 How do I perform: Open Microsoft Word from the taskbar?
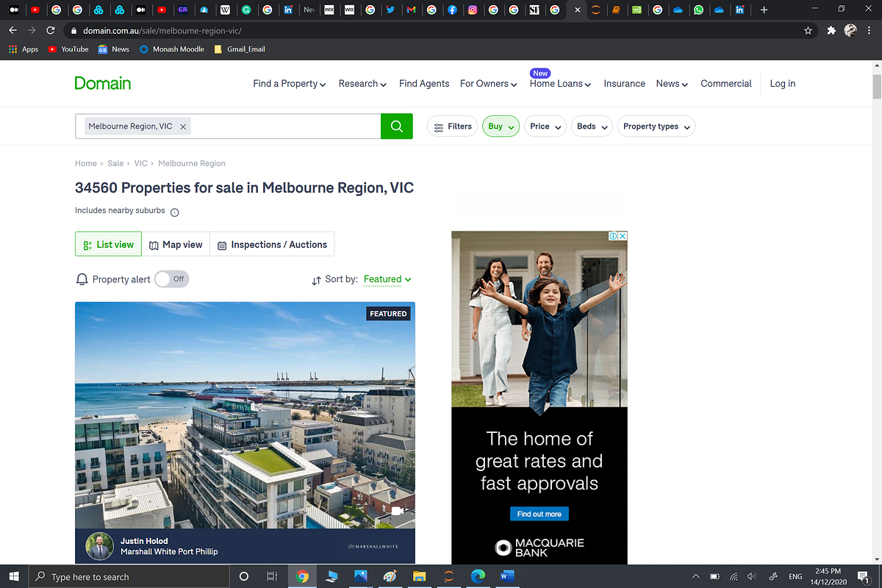point(507,576)
